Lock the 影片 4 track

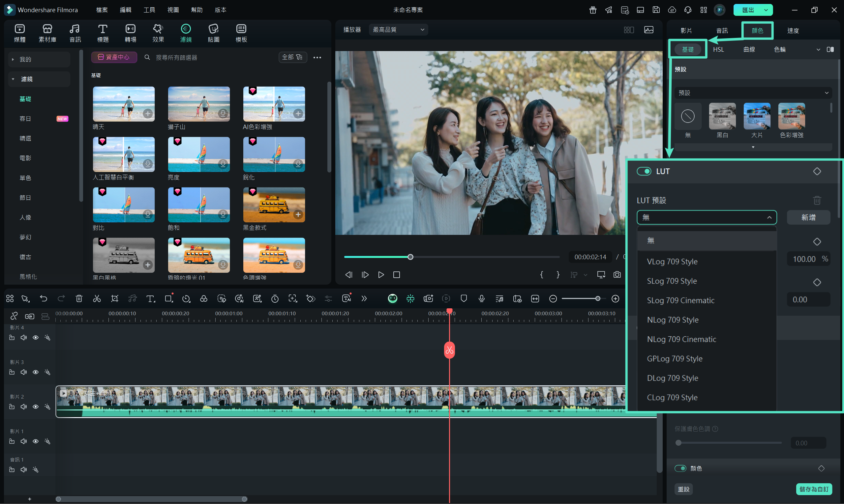[x=12, y=338]
